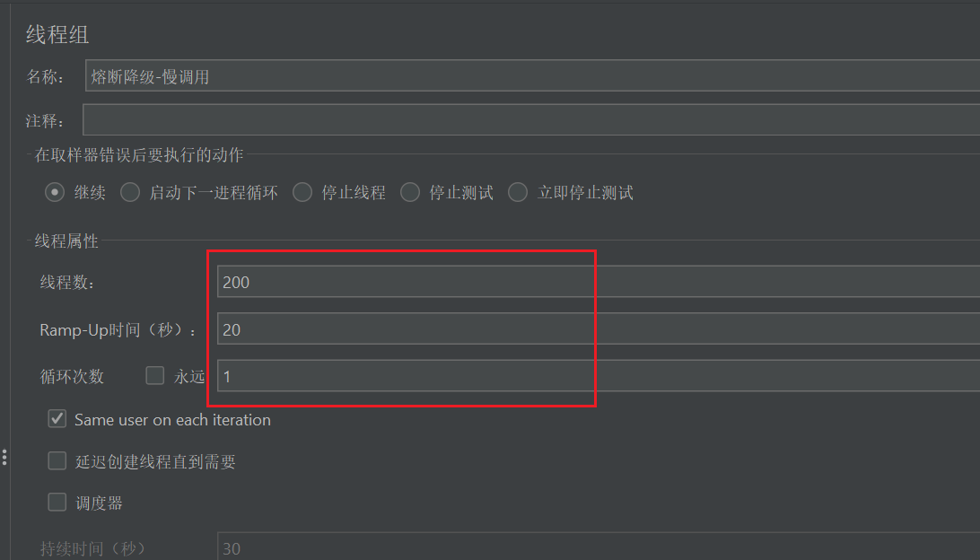This screenshot has height=560, width=980.
Task: Choose the 停止线程 radio button
Action: coord(303,193)
